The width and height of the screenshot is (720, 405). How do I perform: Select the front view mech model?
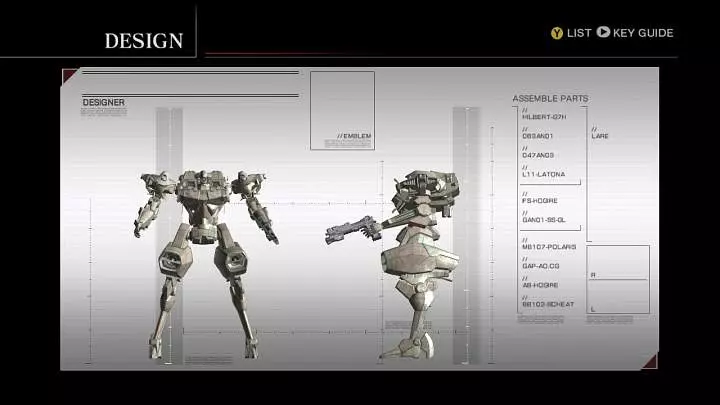[x=205, y=264]
